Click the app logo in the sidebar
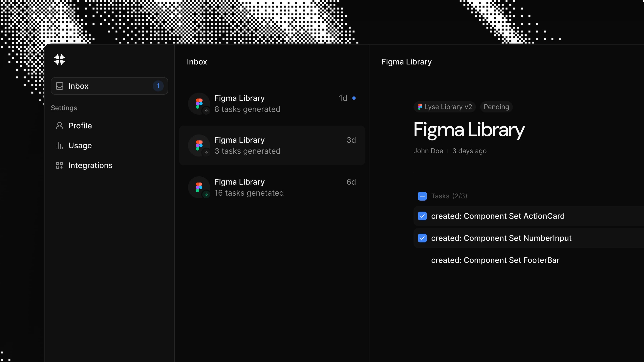The height and width of the screenshot is (362, 644). (60, 60)
